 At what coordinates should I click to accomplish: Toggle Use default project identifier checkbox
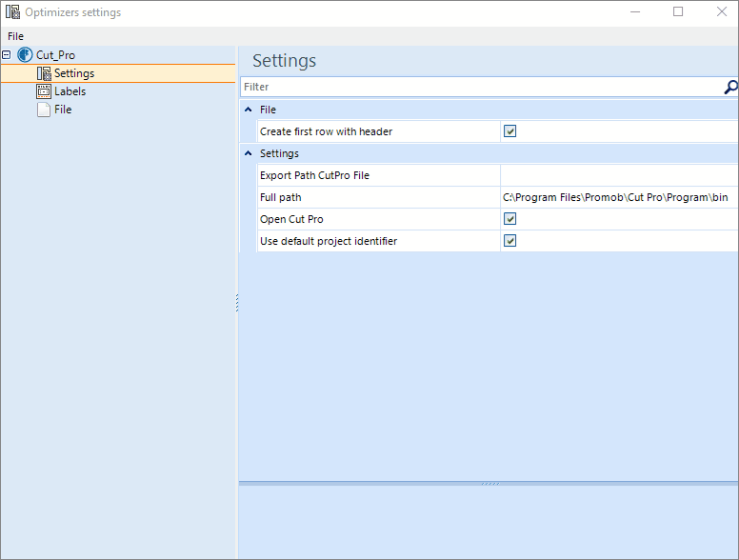(x=509, y=241)
